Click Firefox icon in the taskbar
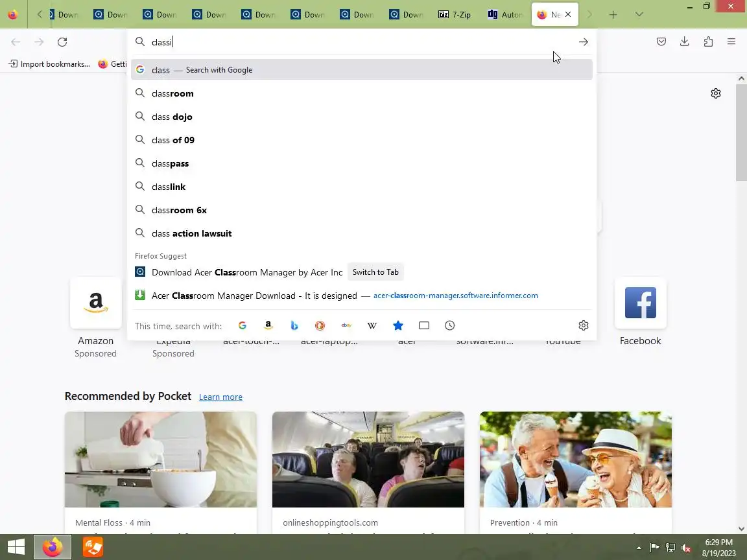The height and width of the screenshot is (560, 747). (53, 547)
